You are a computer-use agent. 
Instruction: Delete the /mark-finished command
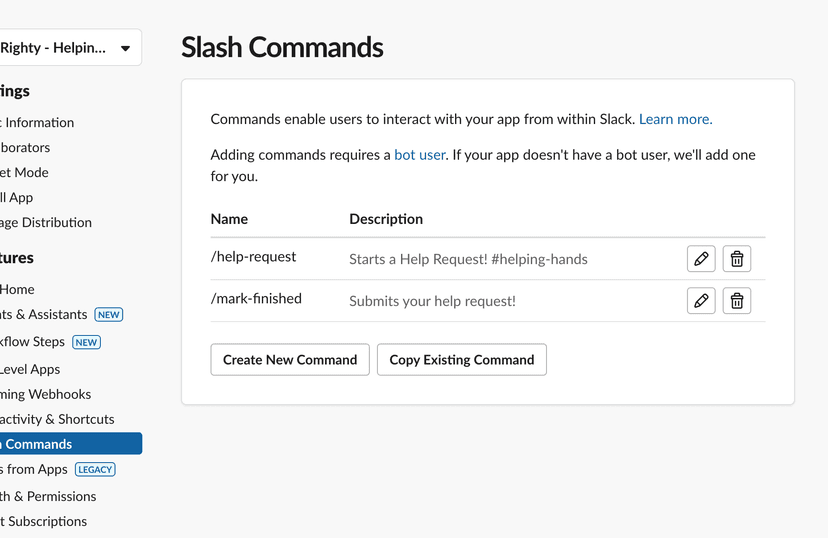737,301
